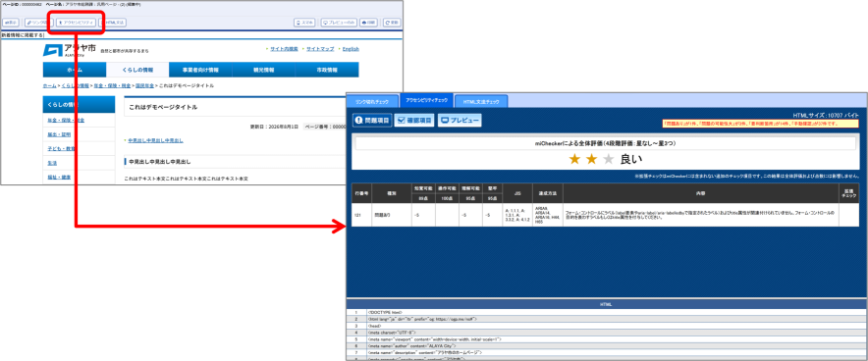Open the プレビュー view in the checker

pos(460,121)
